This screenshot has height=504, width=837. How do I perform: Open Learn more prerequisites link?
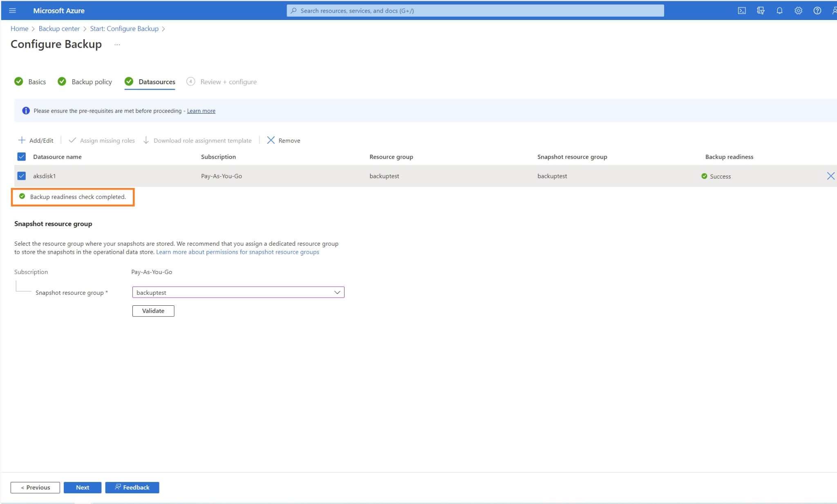201,111
